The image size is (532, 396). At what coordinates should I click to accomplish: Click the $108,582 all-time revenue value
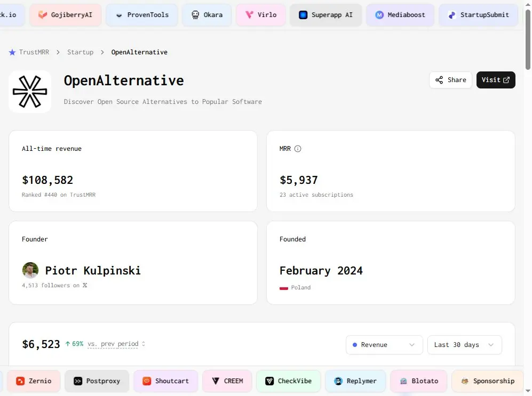point(47,180)
